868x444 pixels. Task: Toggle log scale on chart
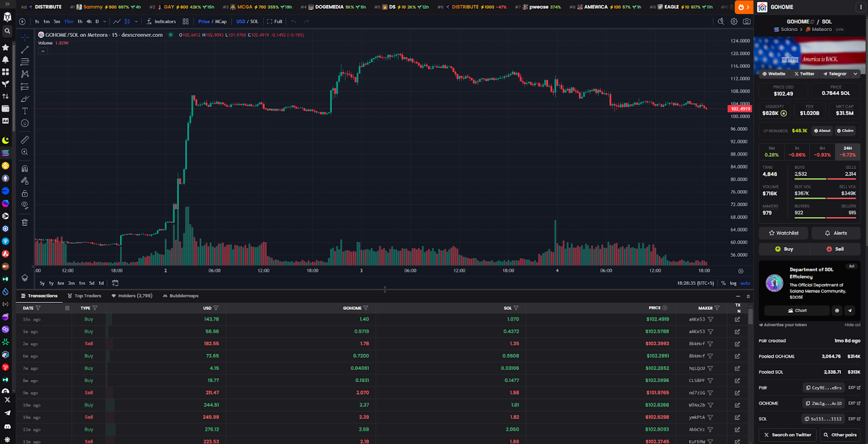pos(733,283)
